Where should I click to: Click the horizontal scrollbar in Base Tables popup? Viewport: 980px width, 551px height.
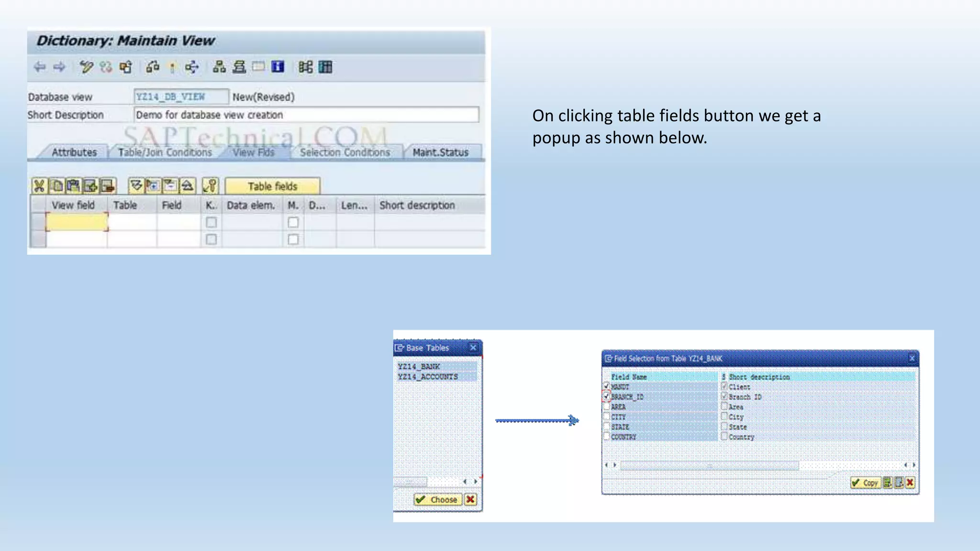[x=410, y=482]
